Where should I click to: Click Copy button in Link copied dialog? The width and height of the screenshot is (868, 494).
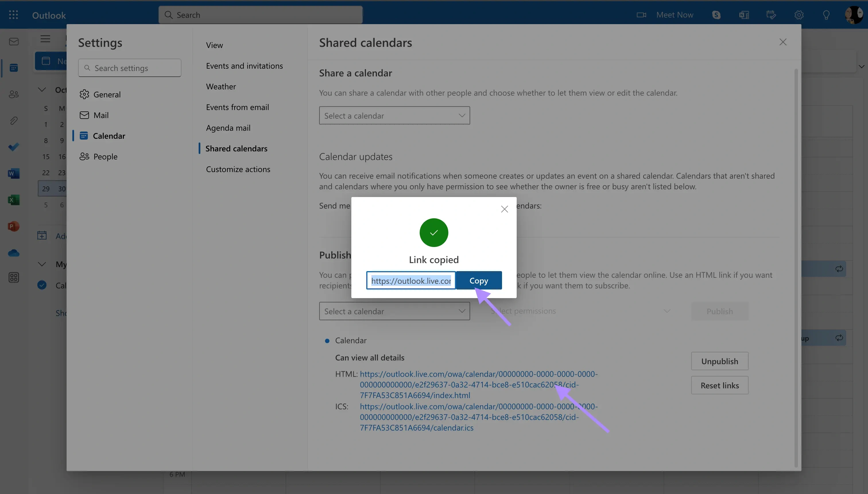pos(479,280)
